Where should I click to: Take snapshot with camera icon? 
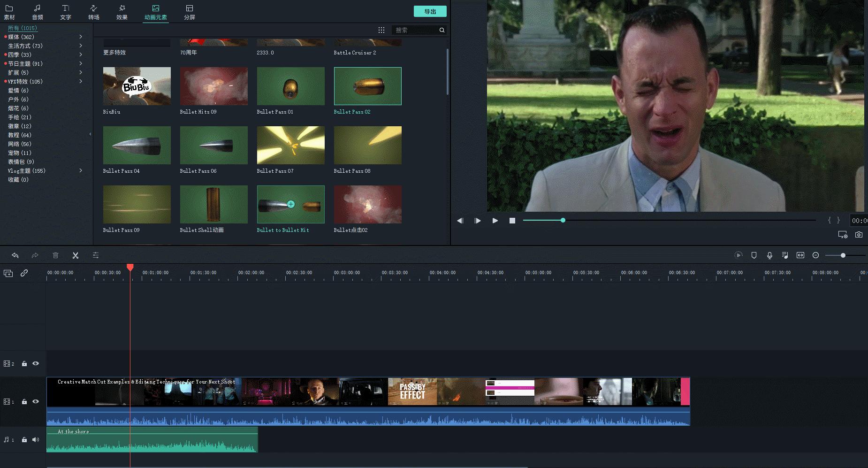tap(859, 235)
